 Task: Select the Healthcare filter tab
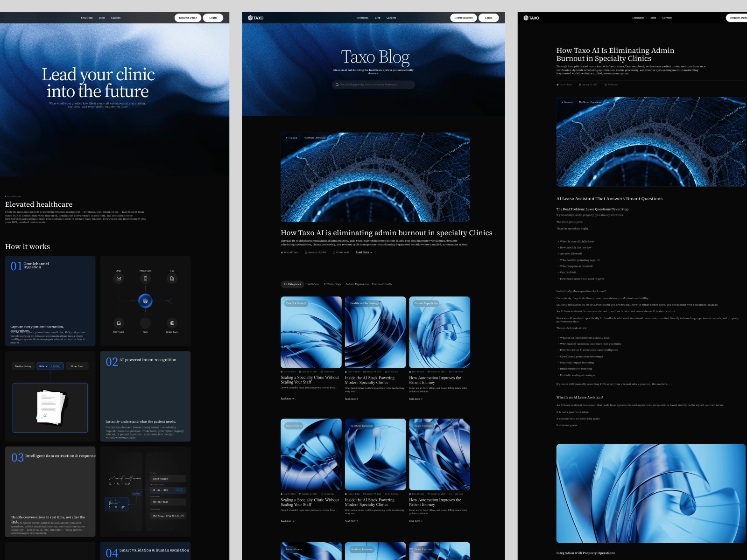click(312, 284)
